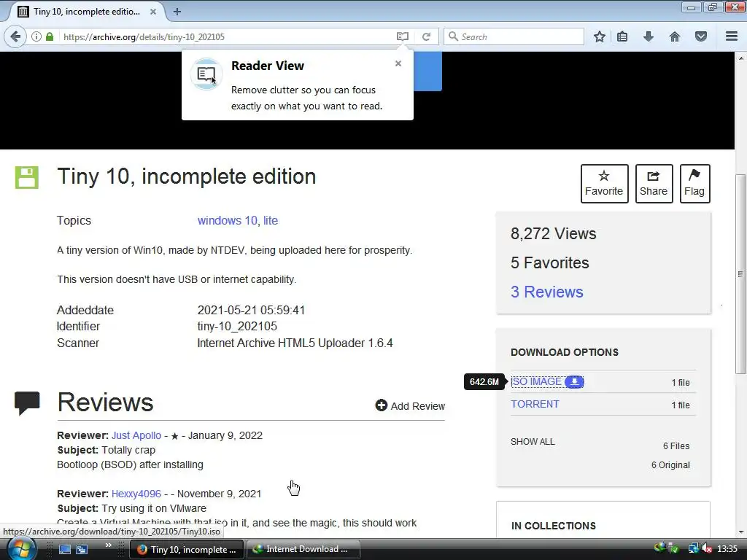This screenshot has width=747, height=560.
Task: Click Show Desktop quick launch icon
Action: pyautogui.click(x=65, y=549)
